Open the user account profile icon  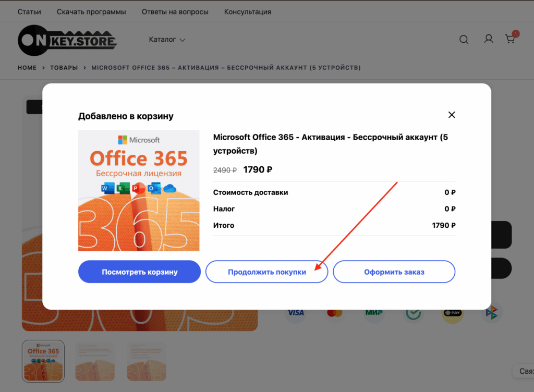(x=489, y=39)
